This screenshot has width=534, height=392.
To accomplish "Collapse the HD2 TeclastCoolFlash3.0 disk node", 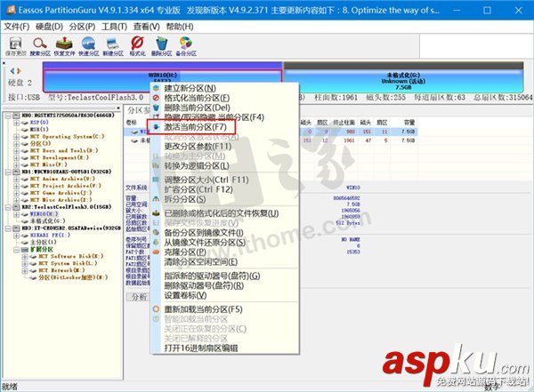I will coord(8,207).
